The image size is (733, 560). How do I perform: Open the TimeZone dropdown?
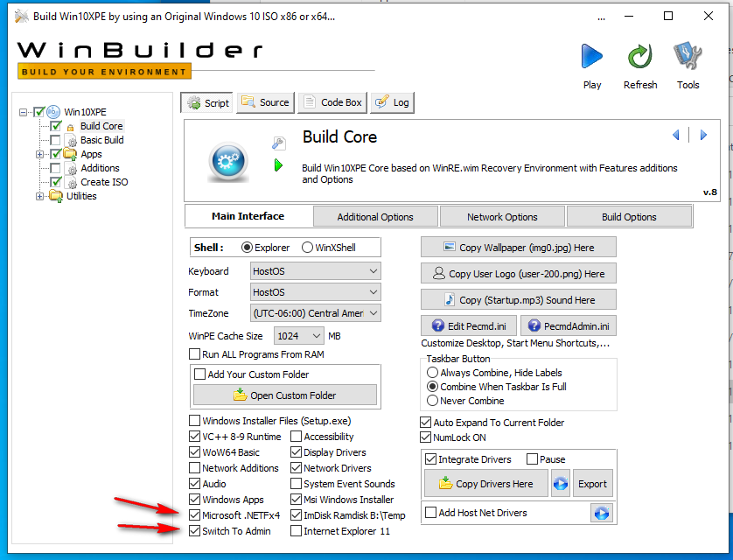point(316,313)
